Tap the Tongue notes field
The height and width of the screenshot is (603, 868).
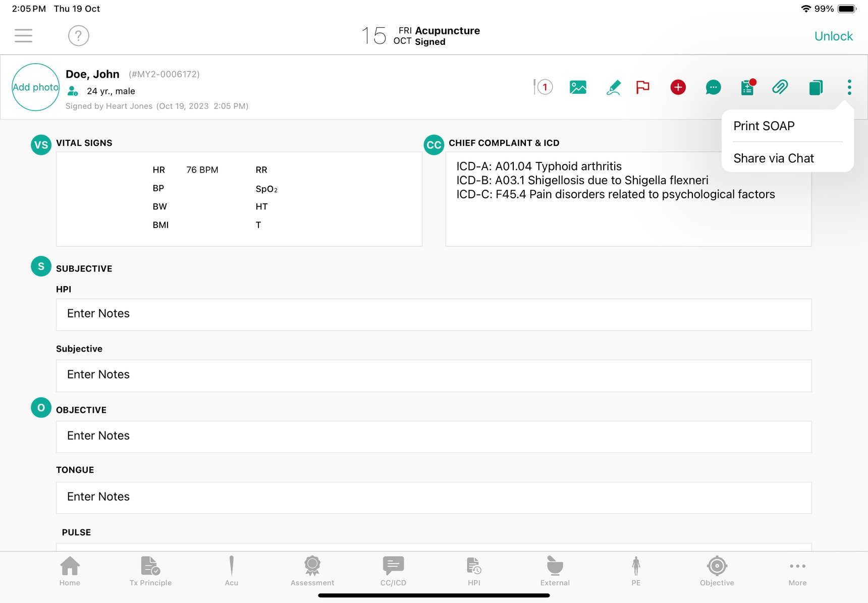click(433, 498)
